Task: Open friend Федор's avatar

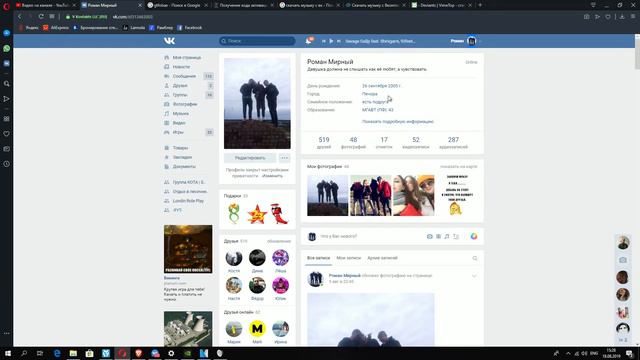Action: tap(257, 285)
